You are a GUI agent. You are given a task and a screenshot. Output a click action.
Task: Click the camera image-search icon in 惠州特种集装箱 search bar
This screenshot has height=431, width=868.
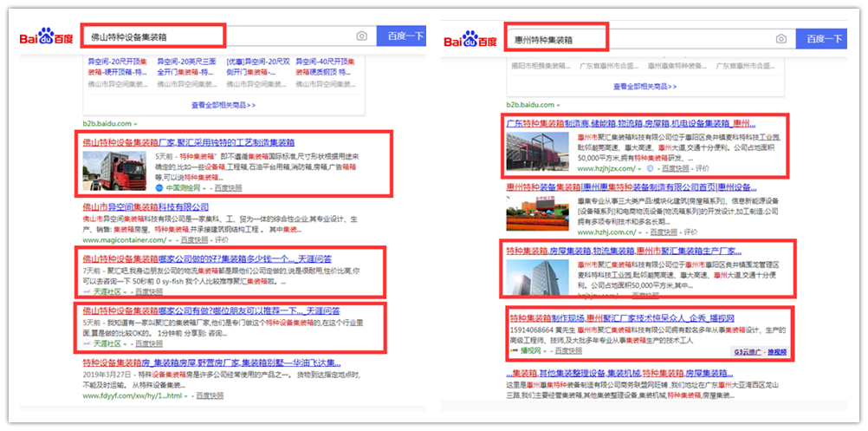[x=781, y=39]
